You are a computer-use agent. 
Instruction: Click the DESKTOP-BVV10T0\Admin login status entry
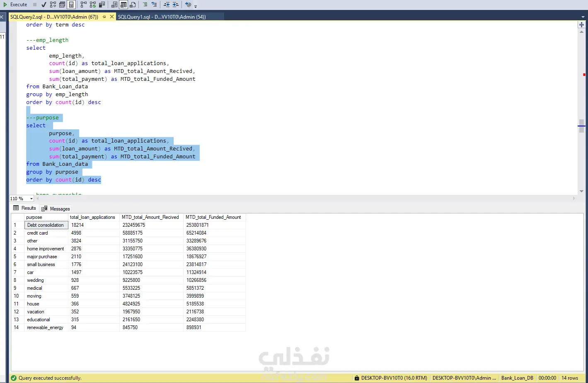click(464, 378)
